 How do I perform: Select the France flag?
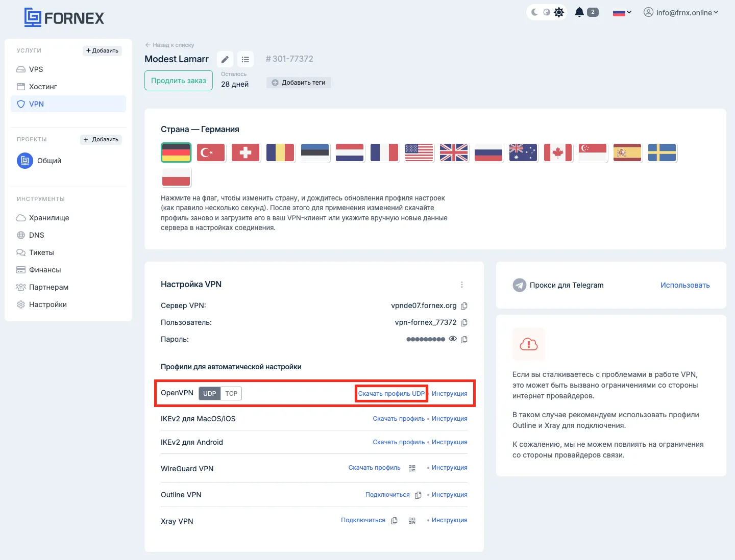pyautogui.click(x=384, y=152)
